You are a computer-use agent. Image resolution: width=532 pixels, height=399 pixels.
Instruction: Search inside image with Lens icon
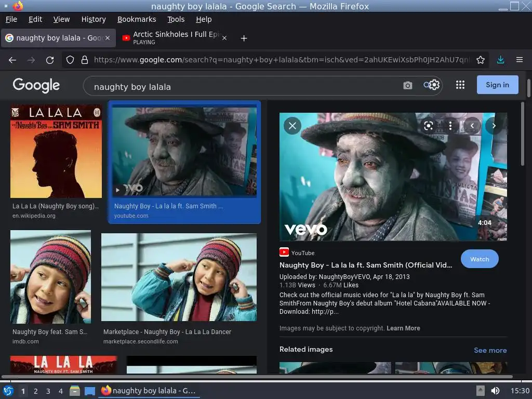pos(429,126)
